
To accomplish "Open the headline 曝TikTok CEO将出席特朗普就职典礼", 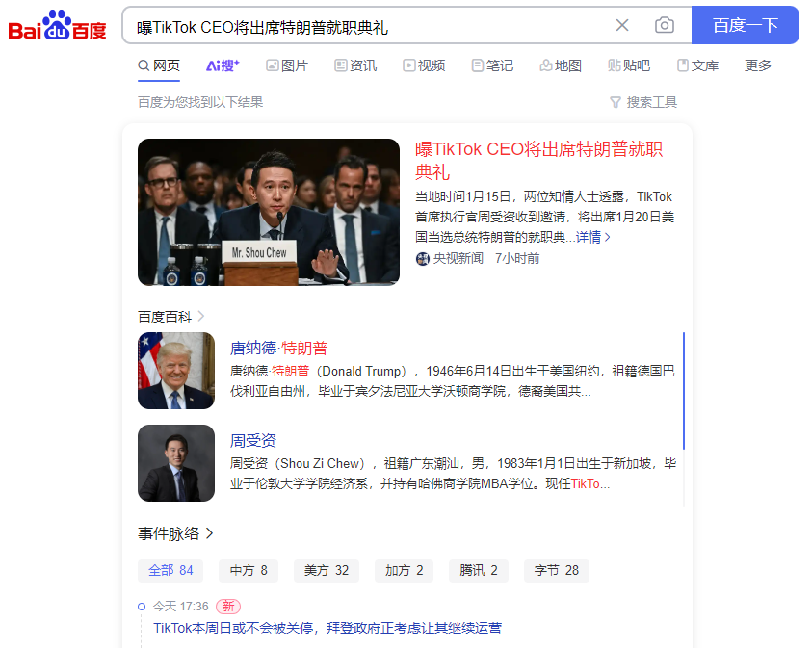I will pos(538,161).
